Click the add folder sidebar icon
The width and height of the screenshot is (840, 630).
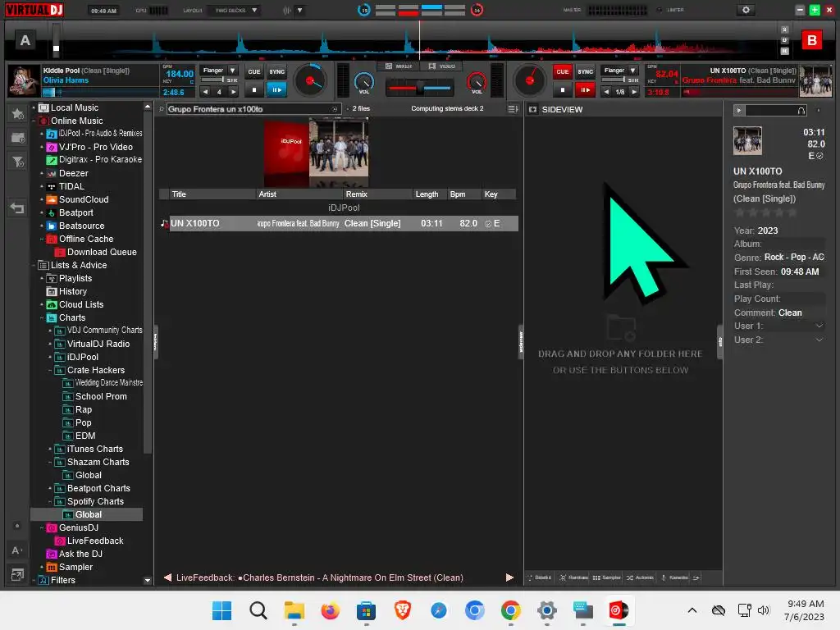tap(17, 138)
